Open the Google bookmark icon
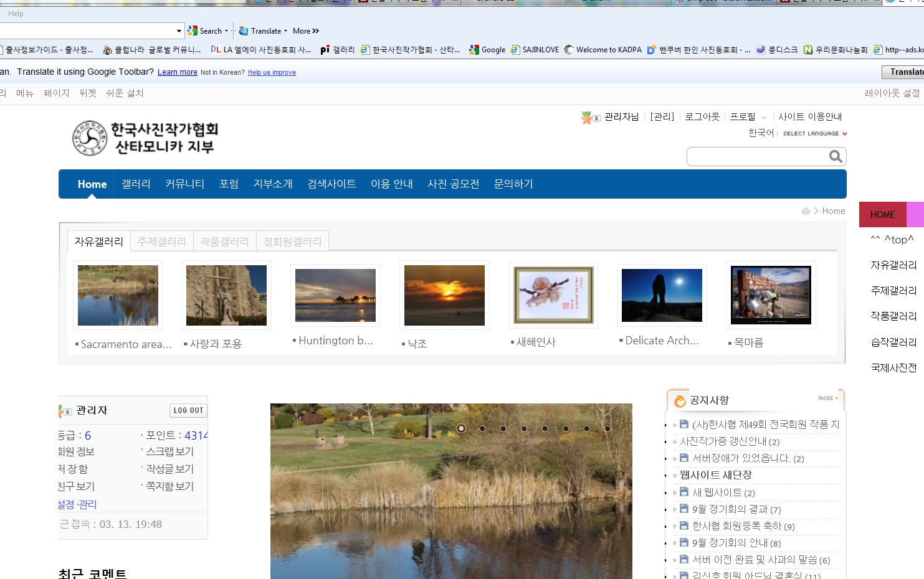 (x=474, y=50)
